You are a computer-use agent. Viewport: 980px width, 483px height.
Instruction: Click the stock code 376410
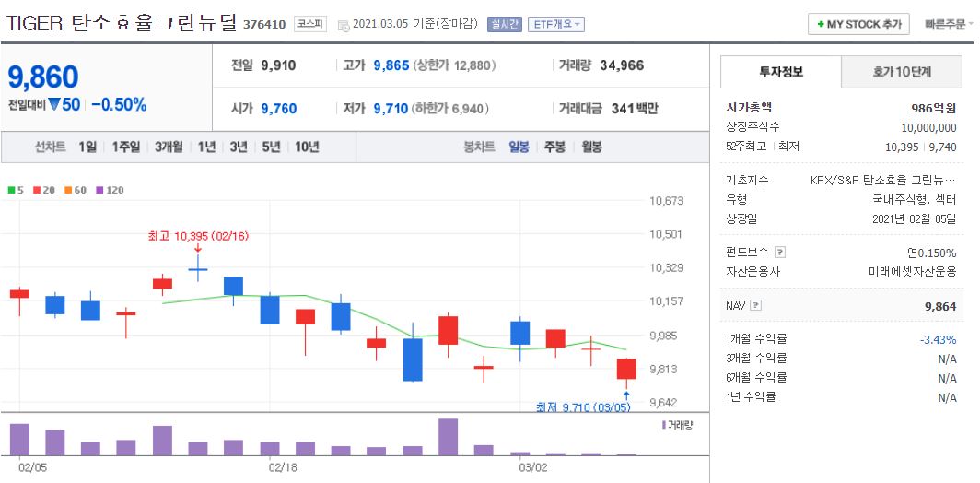[263, 25]
